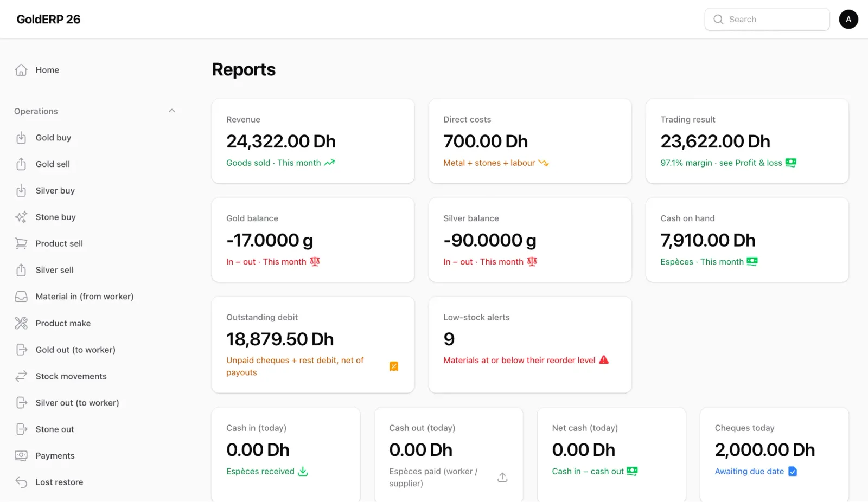Open Stock movements section

point(95,376)
